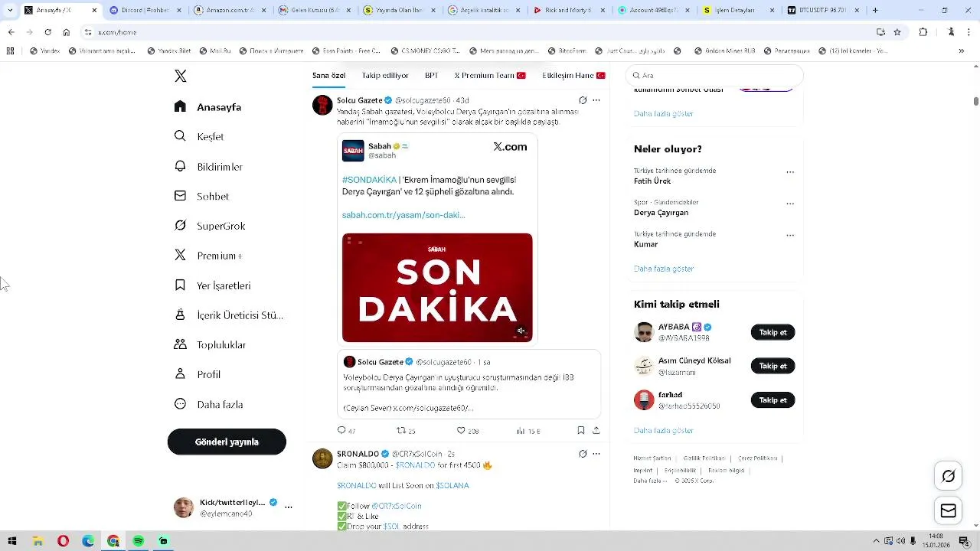Unmute the SON DAKİKA video
This screenshot has height=551, width=980.
coord(521,331)
